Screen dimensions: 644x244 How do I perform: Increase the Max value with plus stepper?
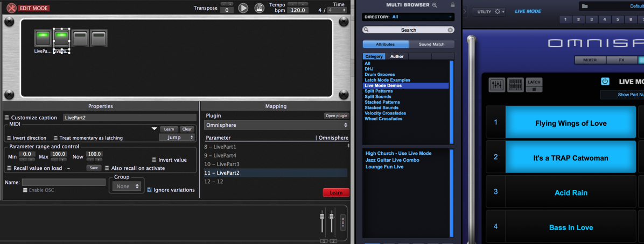[x=63, y=160]
